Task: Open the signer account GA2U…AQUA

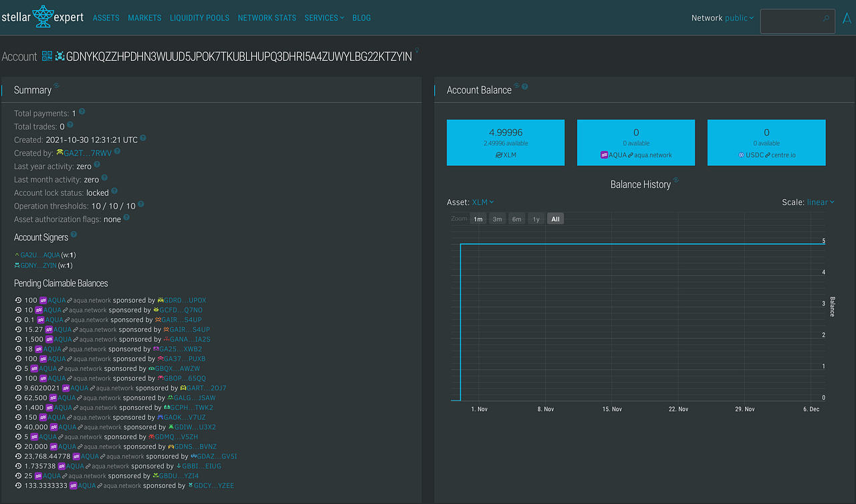Action: click(x=39, y=255)
